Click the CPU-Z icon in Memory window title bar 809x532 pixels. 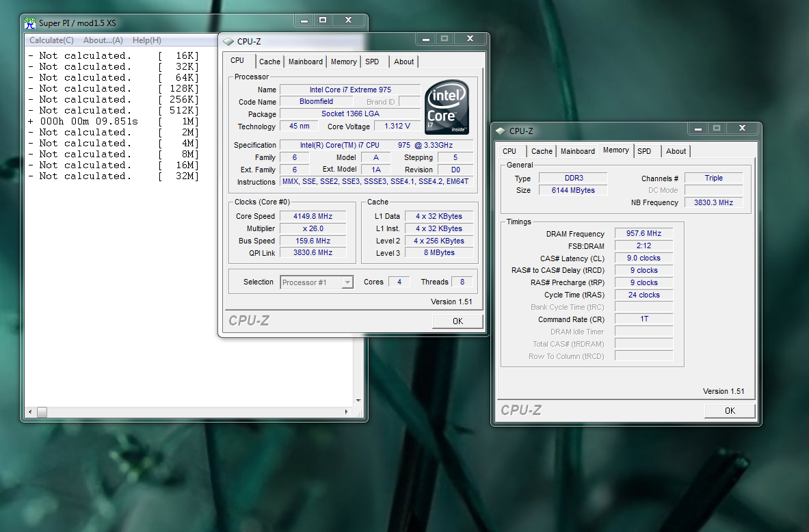501,131
